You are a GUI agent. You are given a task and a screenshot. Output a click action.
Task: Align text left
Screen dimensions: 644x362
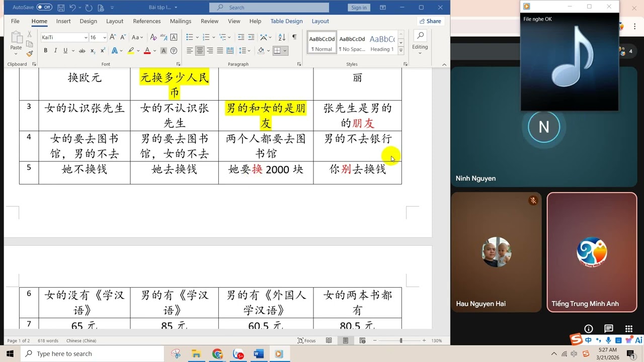point(190,50)
